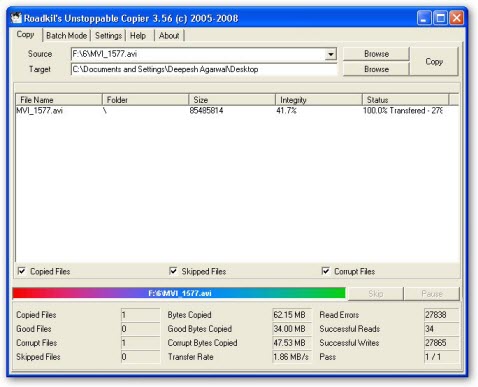Click the Good Bytes Copied value 34.00 MB
This screenshot has height=387, width=478.
(x=292, y=329)
